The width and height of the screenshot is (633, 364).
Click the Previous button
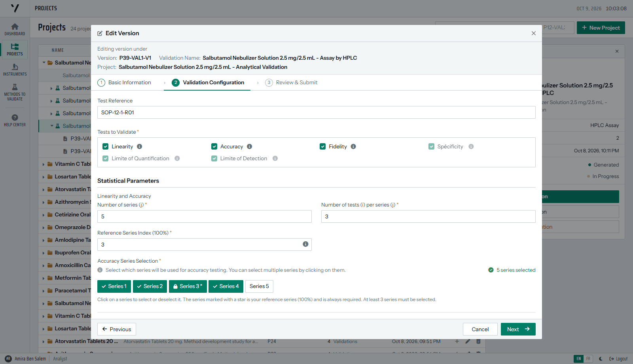pos(117,329)
